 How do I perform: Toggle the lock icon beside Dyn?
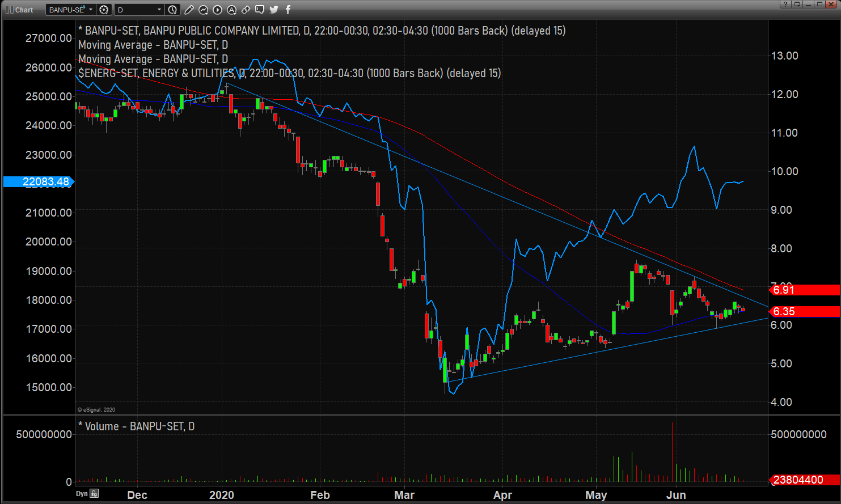click(x=94, y=494)
